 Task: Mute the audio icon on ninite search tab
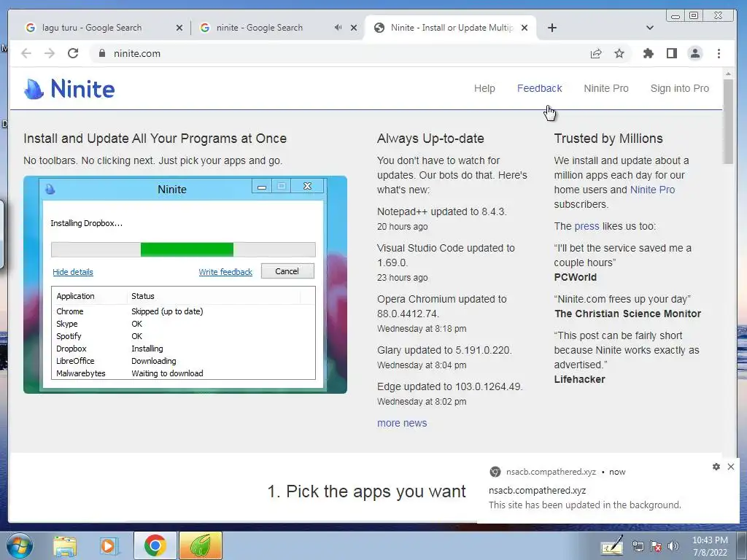tap(338, 28)
